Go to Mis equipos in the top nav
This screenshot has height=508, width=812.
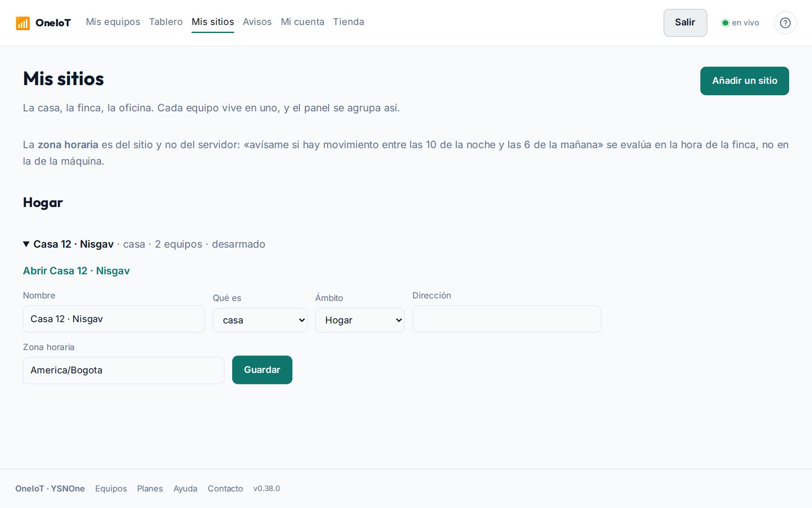113,22
